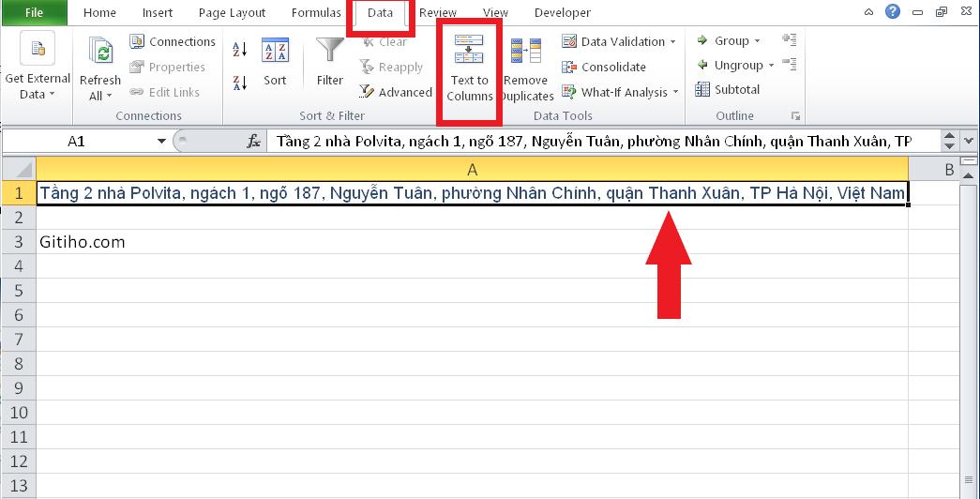
Task: Open Get External Data dropdown
Action: tap(38, 66)
